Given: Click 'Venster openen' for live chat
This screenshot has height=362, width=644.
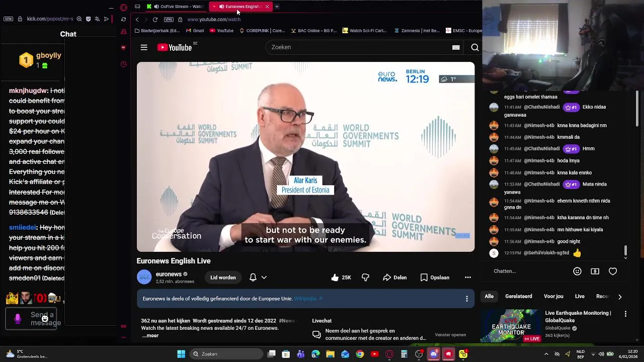Looking at the screenshot, I should pyautogui.click(x=450, y=335).
